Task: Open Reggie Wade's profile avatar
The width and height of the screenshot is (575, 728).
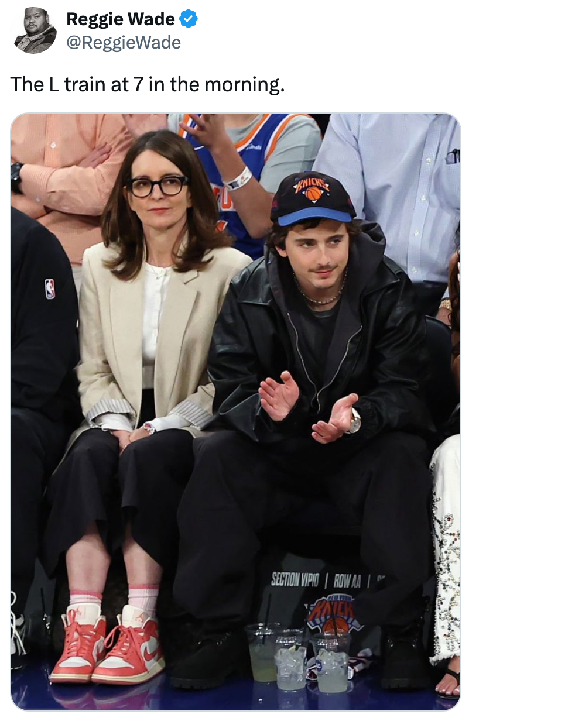Action: (x=35, y=31)
